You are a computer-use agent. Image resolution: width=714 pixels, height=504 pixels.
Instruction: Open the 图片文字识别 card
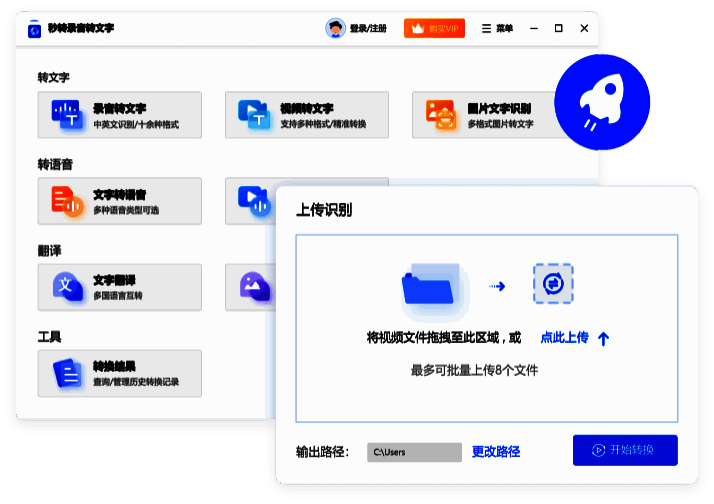[485, 115]
